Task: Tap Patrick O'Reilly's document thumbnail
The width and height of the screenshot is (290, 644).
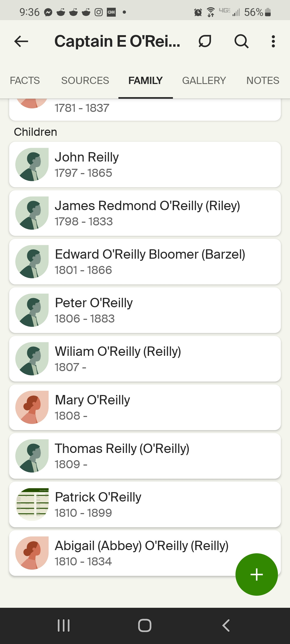Action: pyautogui.click(x=32, y=504)
